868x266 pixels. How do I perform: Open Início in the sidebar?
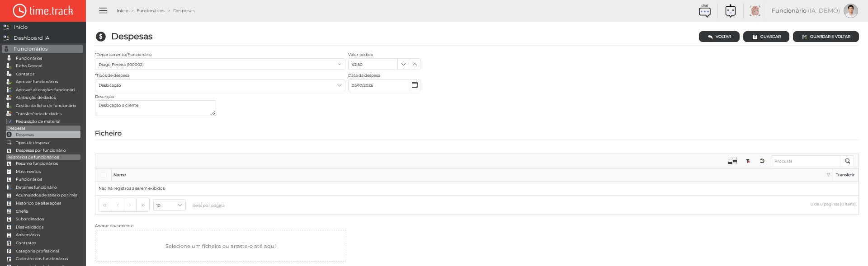coord(20,27)
